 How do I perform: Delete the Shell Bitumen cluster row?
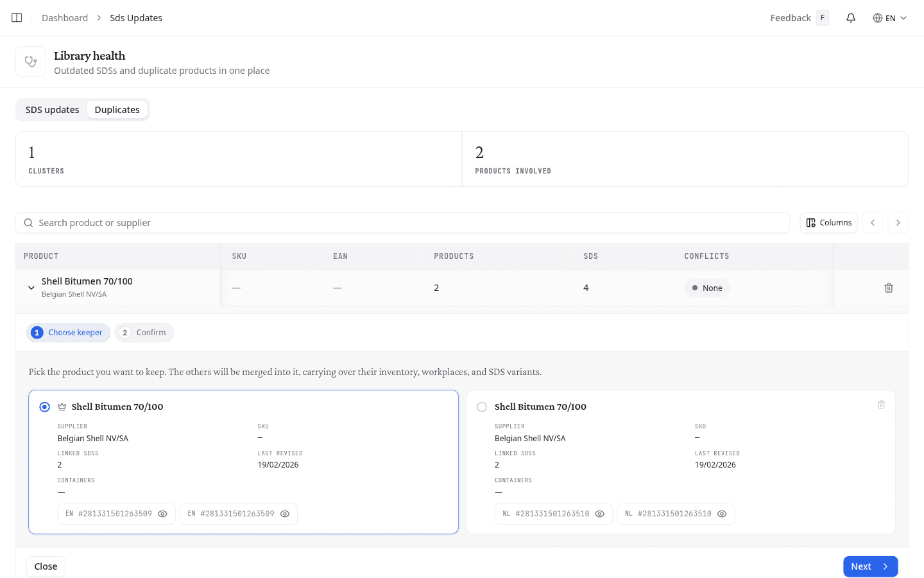tap(889, 288)
